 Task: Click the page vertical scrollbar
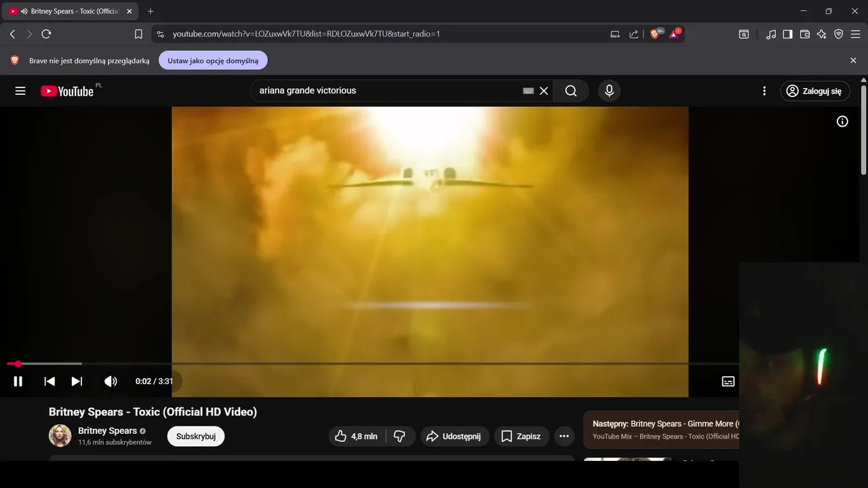tap(864, 129)
